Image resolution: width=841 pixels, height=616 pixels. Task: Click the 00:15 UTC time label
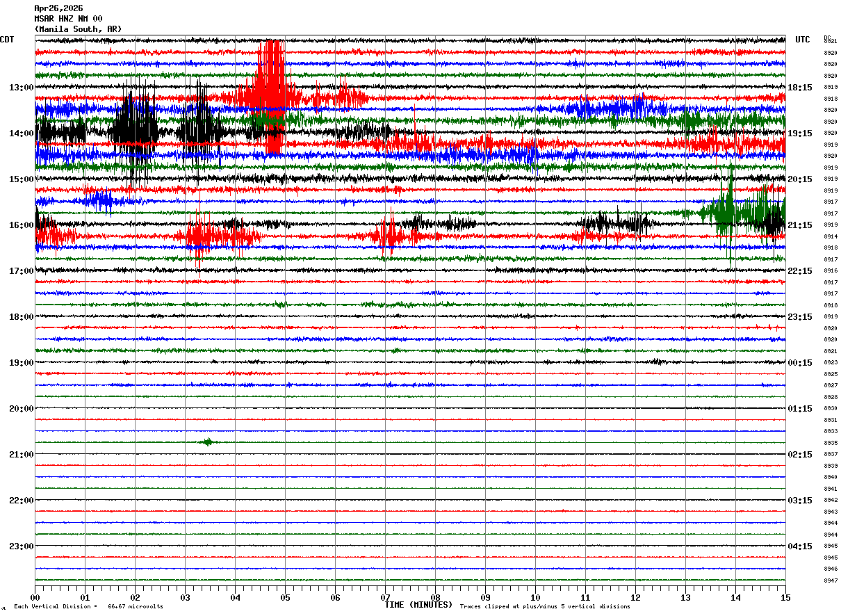[799, 363]
